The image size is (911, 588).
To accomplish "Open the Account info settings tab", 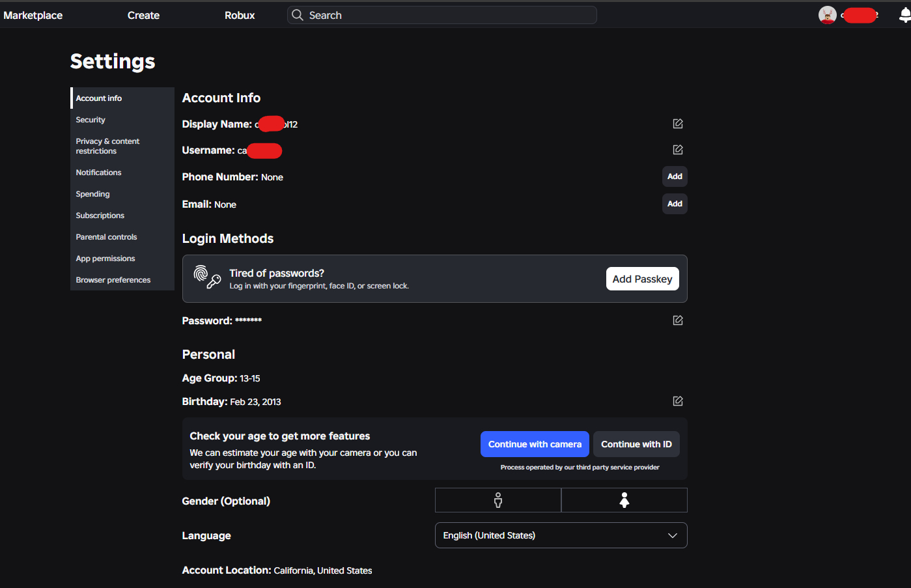I will [122, 98].
